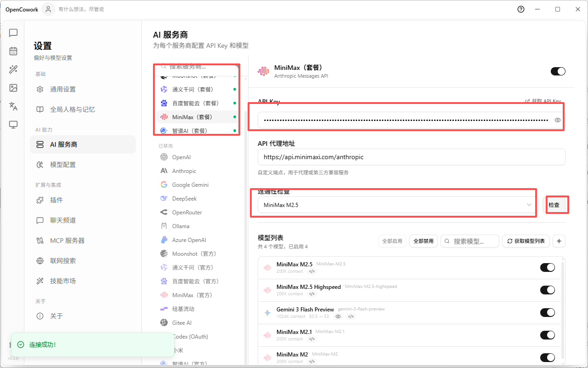Open the MiniMax M2.5 connectivity model dropdown
This screenshot has height=368, width=588.
[x=397, y=205]
